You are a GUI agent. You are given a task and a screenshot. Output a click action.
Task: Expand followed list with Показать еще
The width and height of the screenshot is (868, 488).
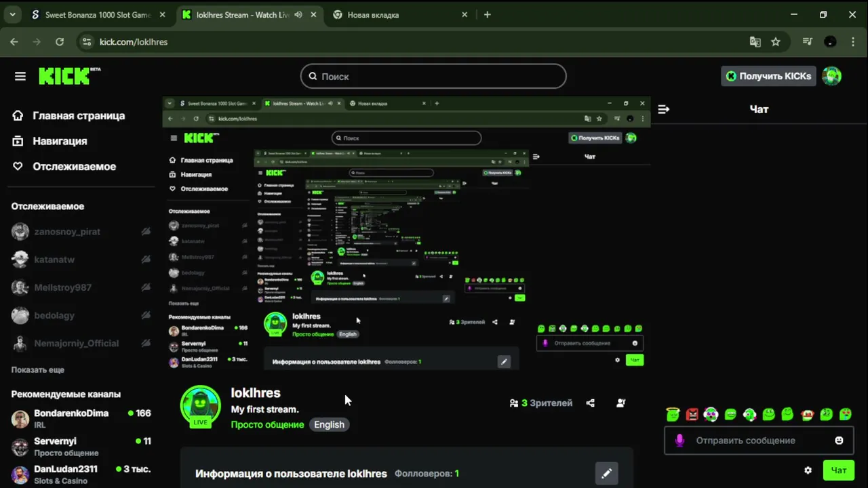pyautogui.click(x=38, y=370)
